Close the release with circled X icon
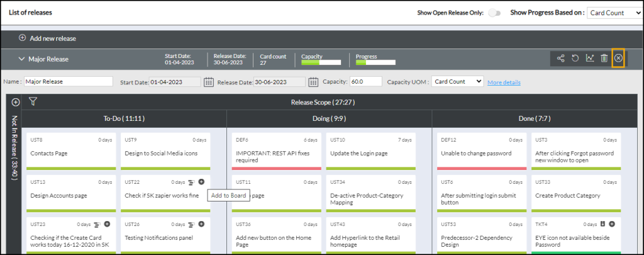The image size is (644, 255). [618, 59]
